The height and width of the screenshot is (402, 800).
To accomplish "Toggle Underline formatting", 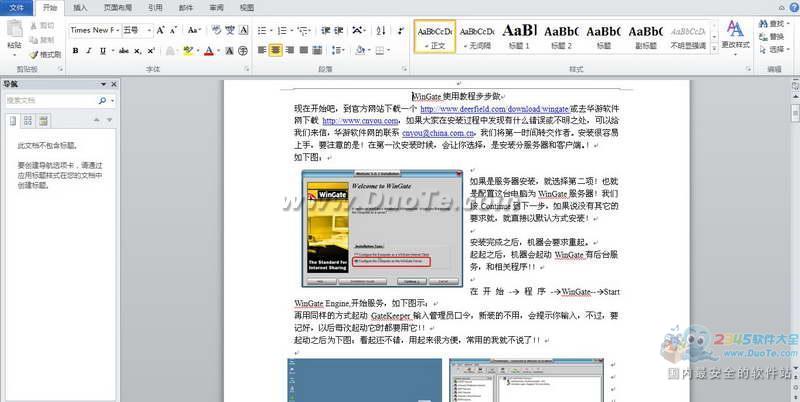I will pos(103,51).
